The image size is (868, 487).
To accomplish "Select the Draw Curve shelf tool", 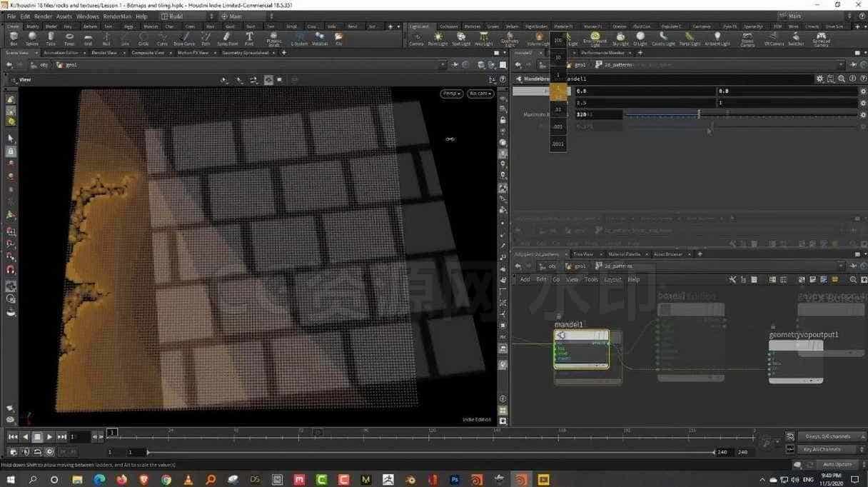I will [184, 38].
